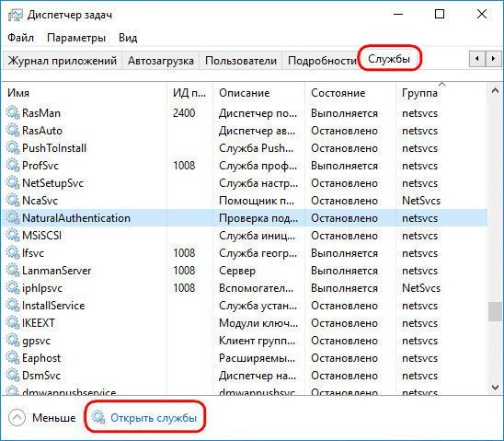Click the gear icon next to RasAuto
Screen dimensions: 504x441
click(x=13, y=130)
